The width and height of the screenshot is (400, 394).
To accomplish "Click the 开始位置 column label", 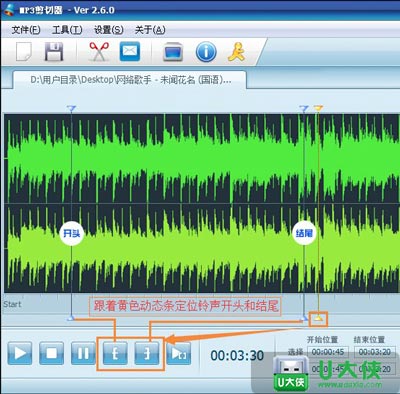I will click(x=322, y=339).
